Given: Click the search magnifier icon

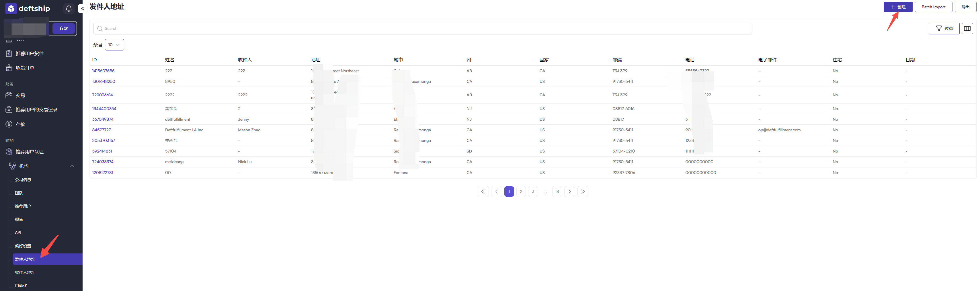Looking at the screenshot, I should pos(100,29).
